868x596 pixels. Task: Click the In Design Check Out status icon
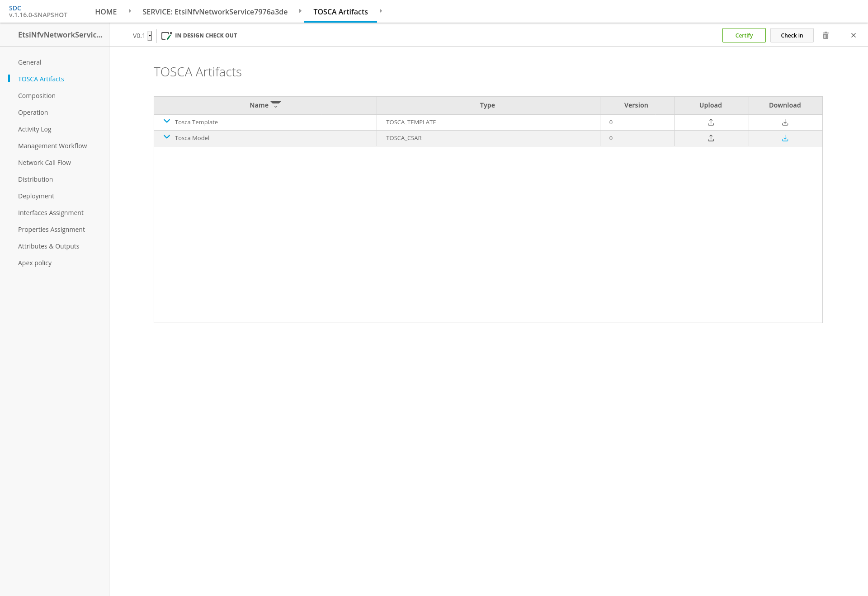(x=166, y=36)
